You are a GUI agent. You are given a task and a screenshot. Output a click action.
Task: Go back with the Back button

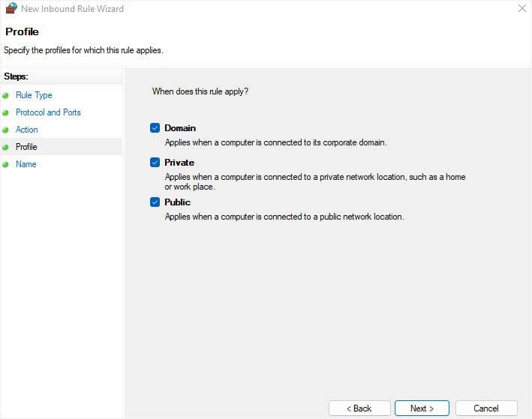(x=359, y=409)
